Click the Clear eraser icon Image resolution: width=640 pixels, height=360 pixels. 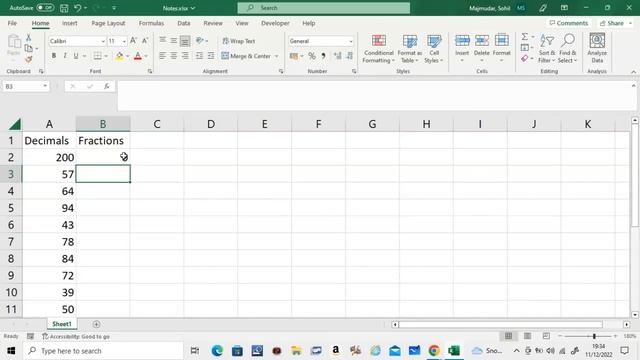click(525, 59)
